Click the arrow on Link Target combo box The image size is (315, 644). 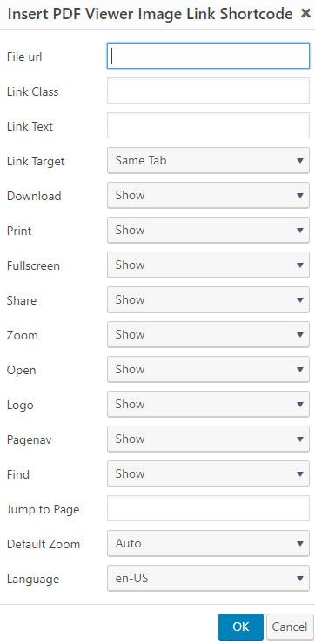[x=300, y=161]
